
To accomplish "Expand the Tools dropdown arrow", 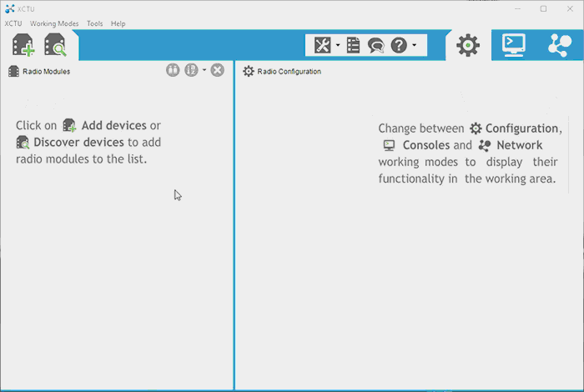I will coord(338,45).
